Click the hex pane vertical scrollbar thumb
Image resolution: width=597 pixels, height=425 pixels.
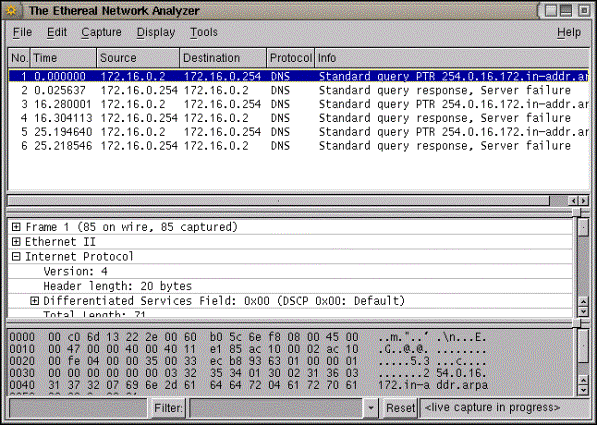(583, 346)
